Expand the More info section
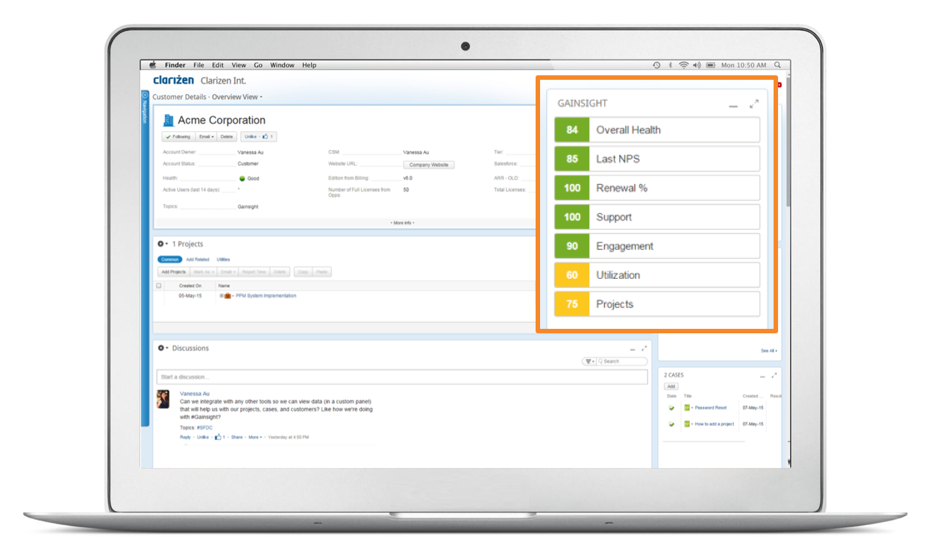 403,222
